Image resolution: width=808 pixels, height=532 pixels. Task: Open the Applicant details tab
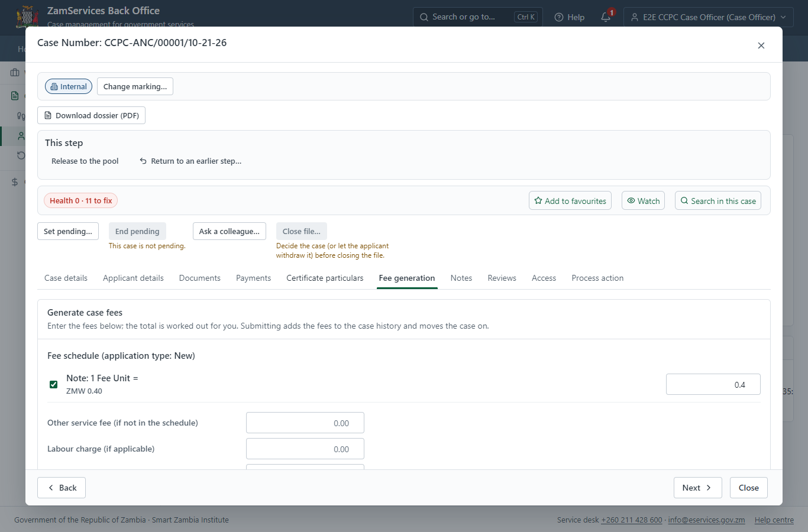[x=133, y=278]
